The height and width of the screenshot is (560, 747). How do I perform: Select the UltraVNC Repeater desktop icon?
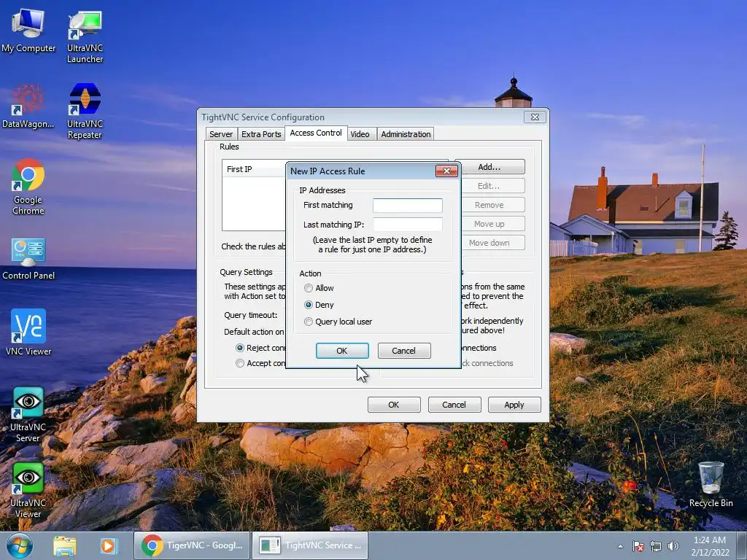tap(85, 111)
